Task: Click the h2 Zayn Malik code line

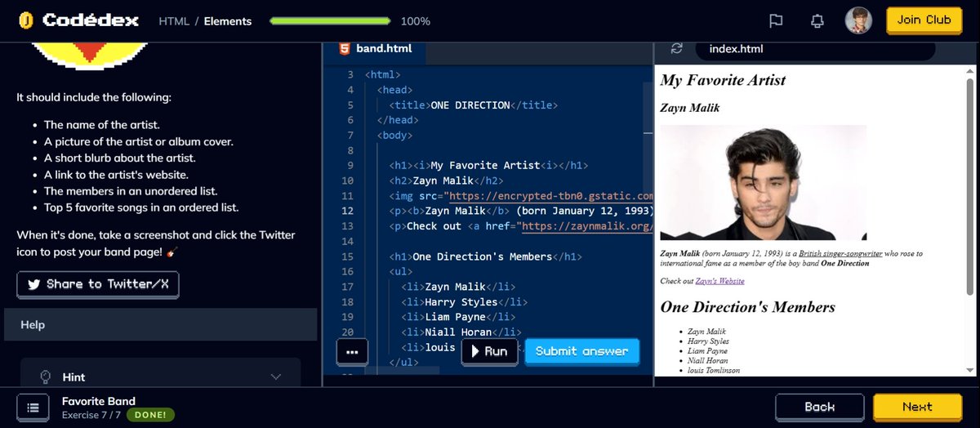Action: click(447, 181)
